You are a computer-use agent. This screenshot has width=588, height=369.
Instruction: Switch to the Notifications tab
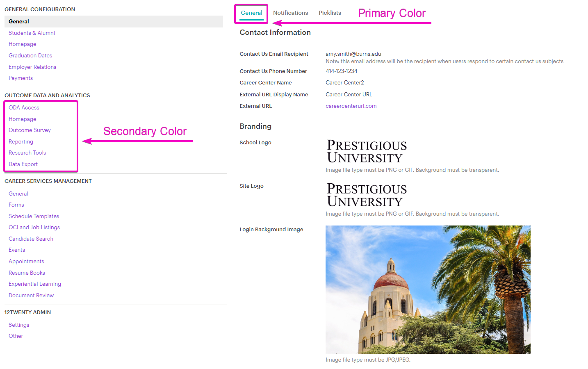290,13
